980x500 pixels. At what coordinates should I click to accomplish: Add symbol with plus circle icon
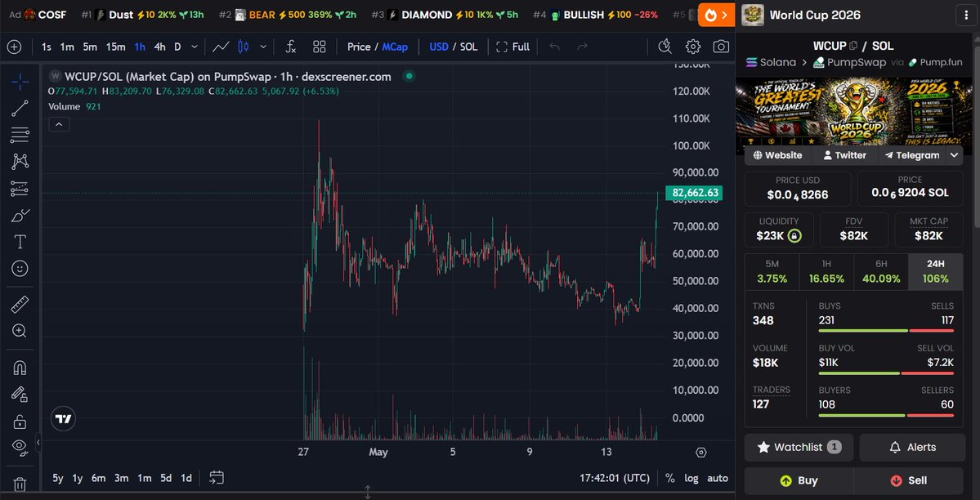coord(14,47)
